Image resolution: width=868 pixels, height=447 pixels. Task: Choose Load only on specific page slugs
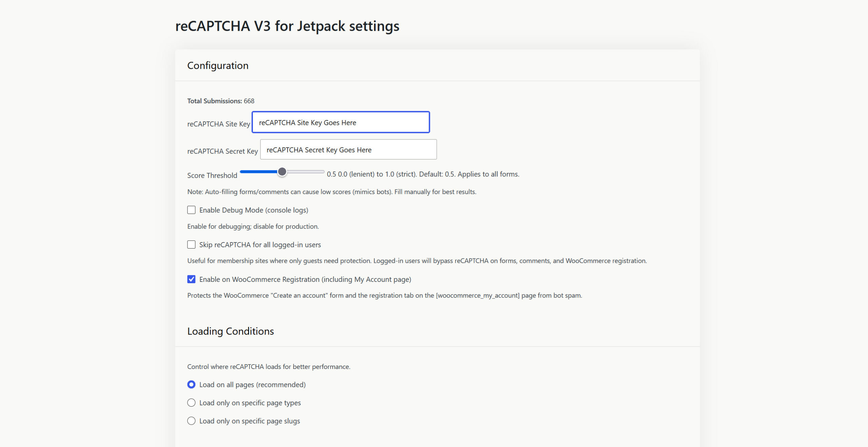(x=191, y=421)
